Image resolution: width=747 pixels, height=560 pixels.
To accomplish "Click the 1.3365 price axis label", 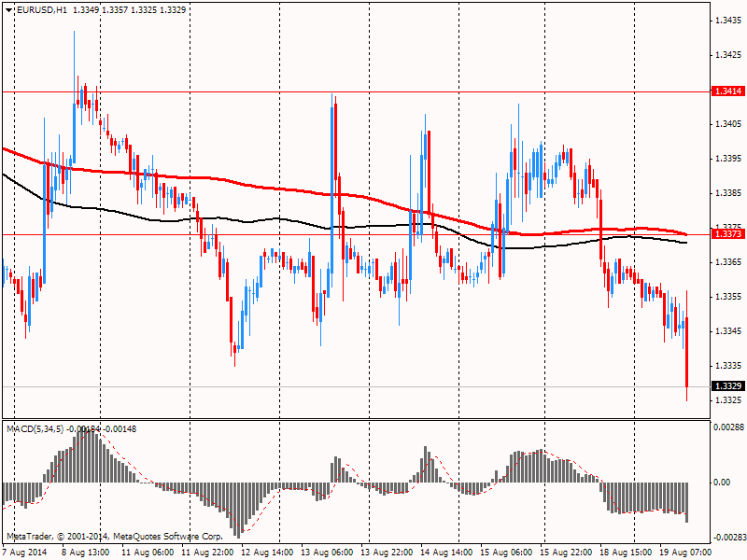I will (729, 262).
